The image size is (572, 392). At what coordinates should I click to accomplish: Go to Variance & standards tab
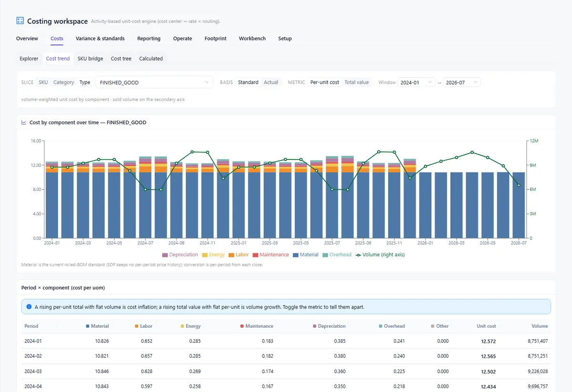click(100, 39)
